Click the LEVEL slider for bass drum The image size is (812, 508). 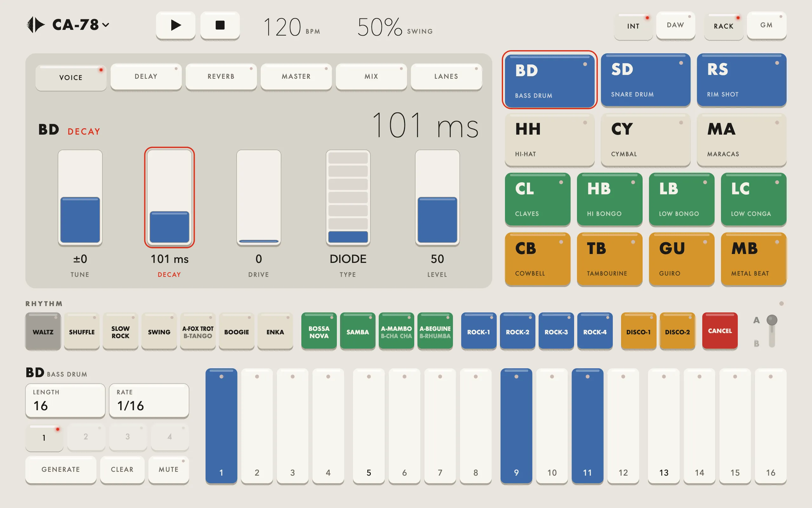click(437, 197)
